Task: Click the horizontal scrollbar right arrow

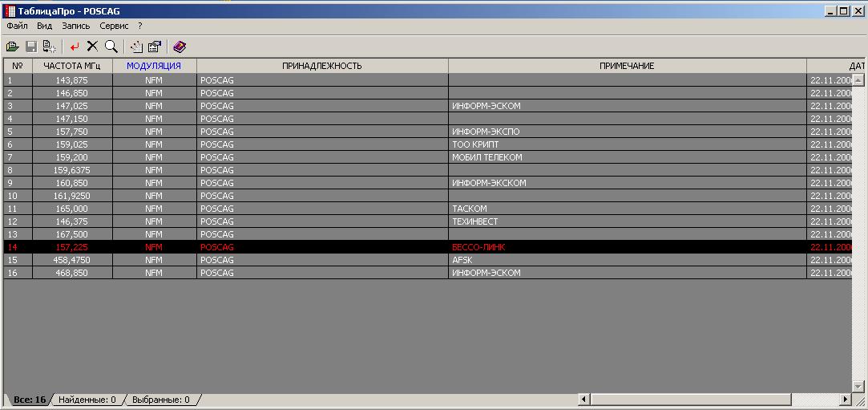Action: [845, 399]
